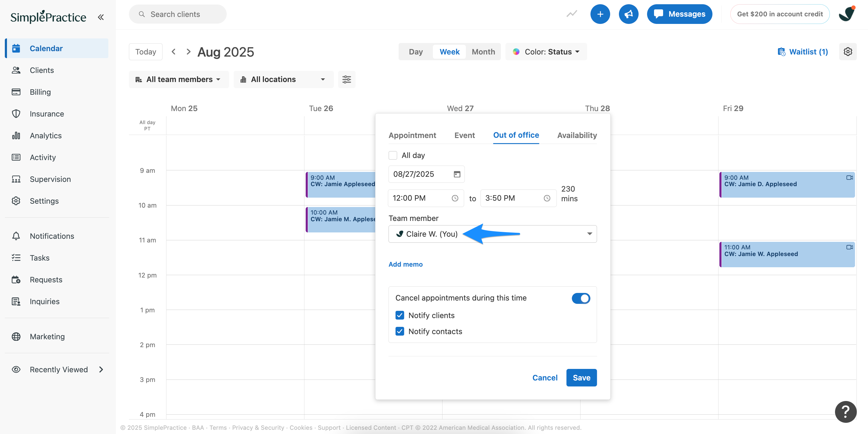Open Tuesday 9:00 AM Jamie Appleseed appointment
The height and width of the screenshot is (434, 868).
coord(341,185)
